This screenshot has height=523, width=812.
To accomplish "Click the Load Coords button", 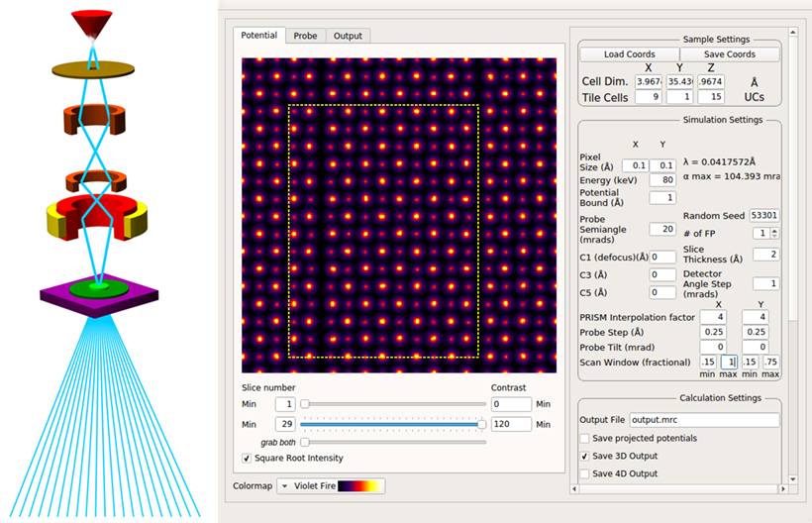I will point(629,54).
